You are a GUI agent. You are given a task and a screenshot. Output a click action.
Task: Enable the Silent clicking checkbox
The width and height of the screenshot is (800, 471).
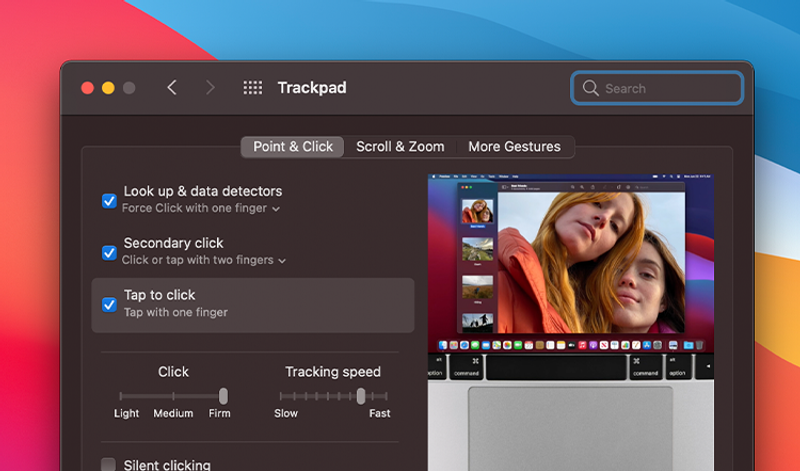(x=108, y=464)
